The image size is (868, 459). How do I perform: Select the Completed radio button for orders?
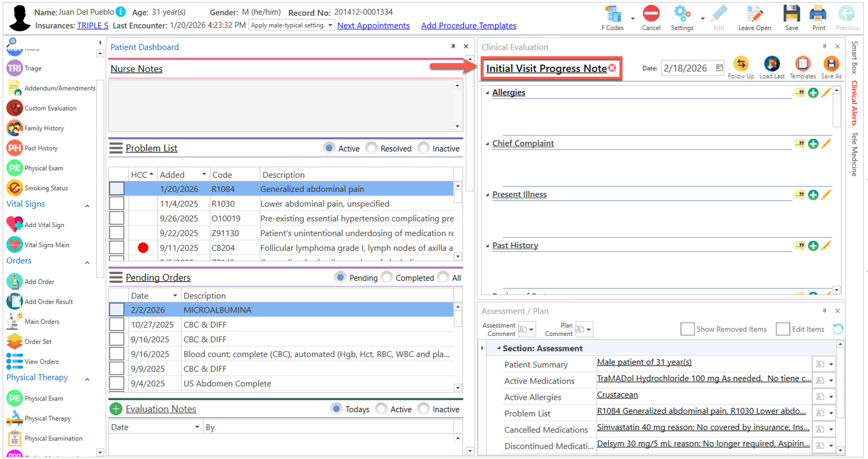pos(387,278)
